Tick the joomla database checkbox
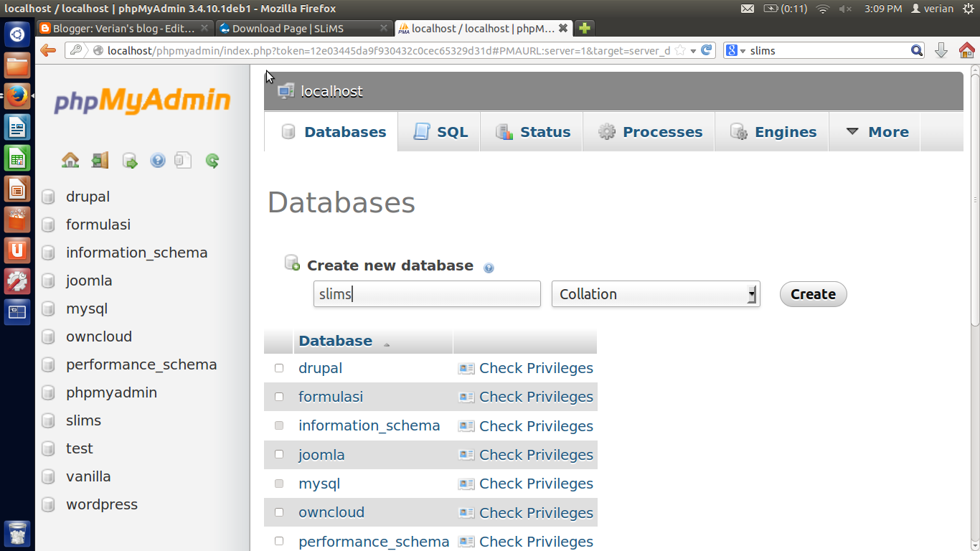Viewport: 980px width, 551px height. (279, 454)
